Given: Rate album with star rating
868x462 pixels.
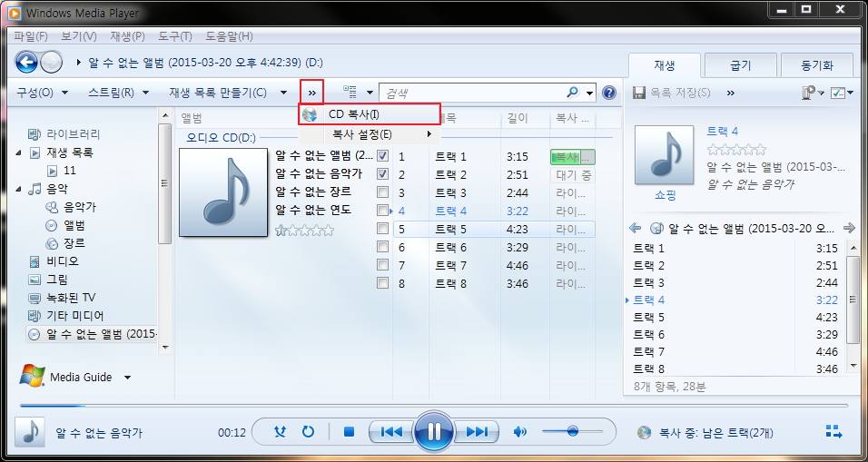Looking at the screenshot, I should click(304, 230).
